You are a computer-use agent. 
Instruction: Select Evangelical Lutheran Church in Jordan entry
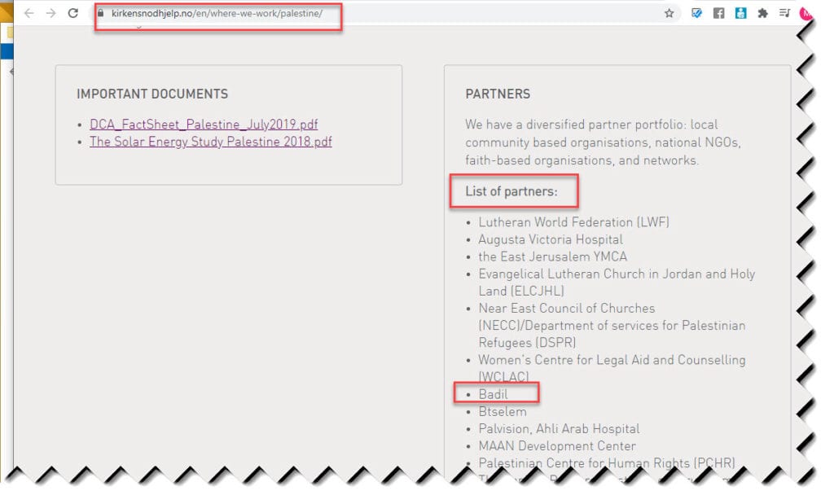coord(617,283)
